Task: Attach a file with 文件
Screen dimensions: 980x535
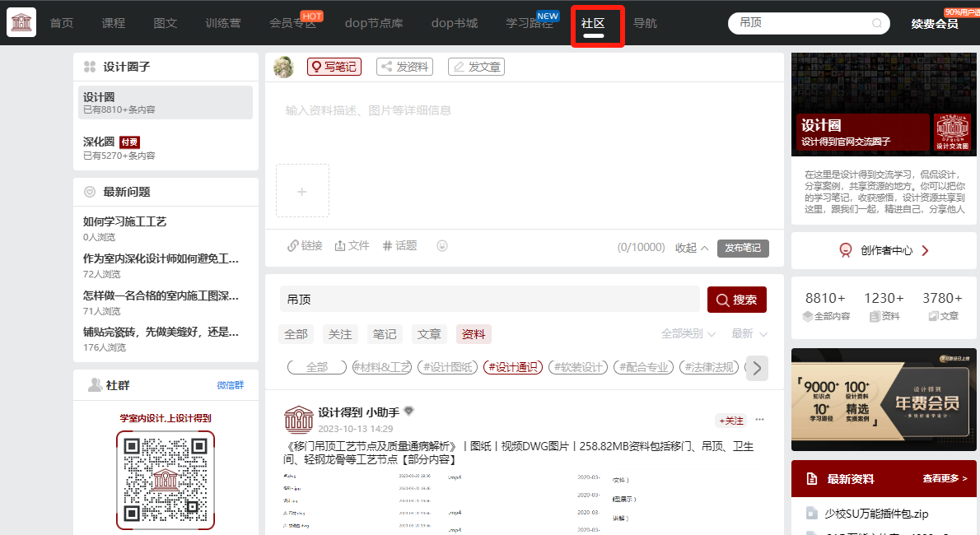Action: point(352,245)
